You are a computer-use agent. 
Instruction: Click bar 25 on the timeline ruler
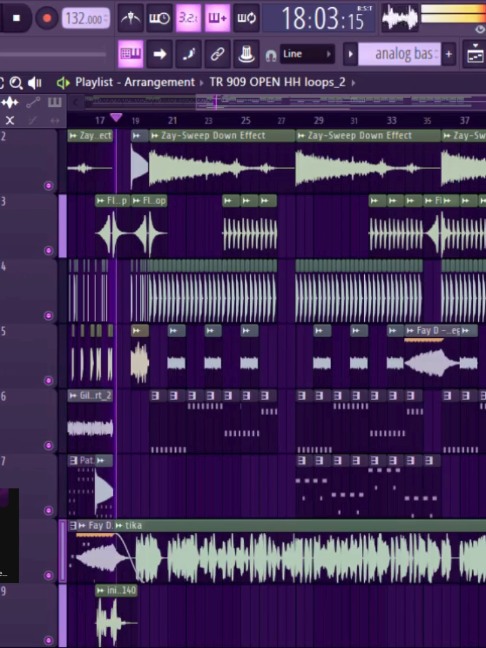tap(245, 120)
